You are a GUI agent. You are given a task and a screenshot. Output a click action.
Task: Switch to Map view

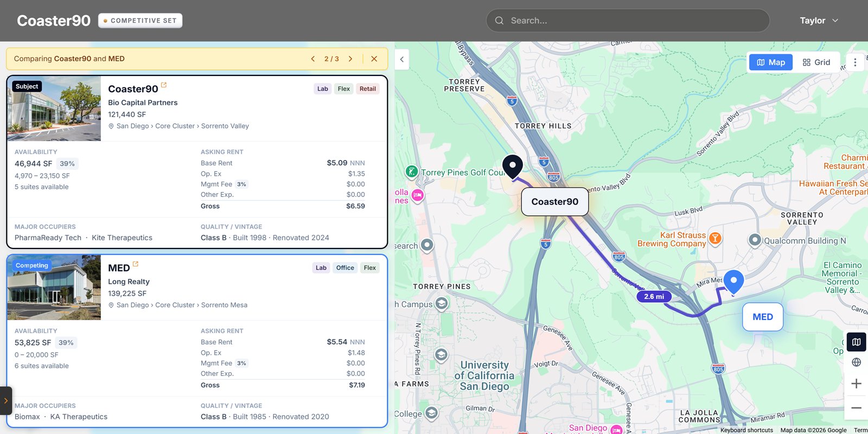(x=771, y=62)
